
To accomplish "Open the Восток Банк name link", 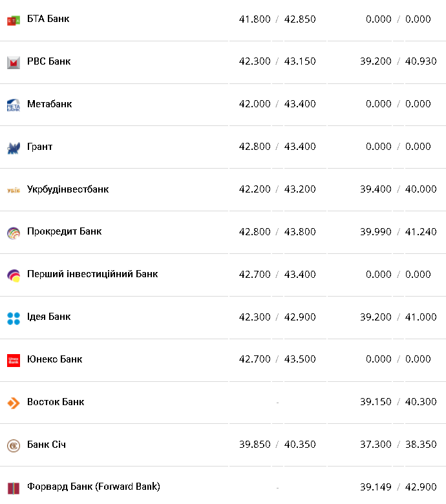I will [56, 402].
